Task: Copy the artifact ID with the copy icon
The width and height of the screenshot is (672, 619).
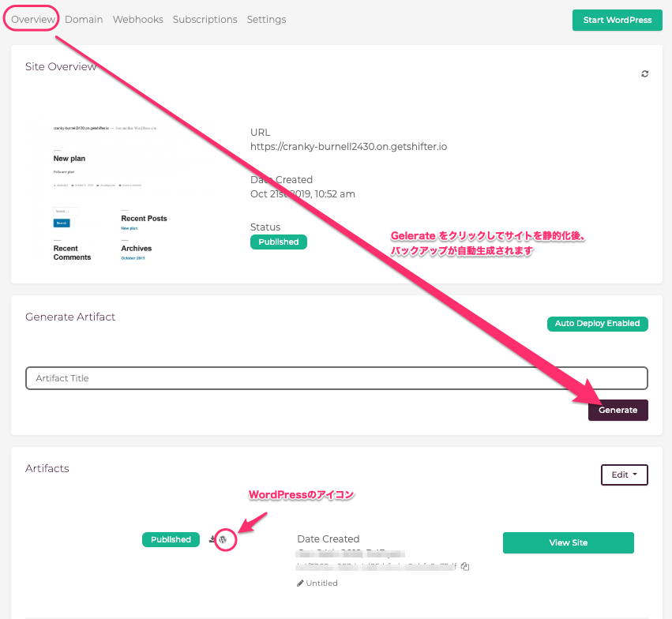Action: [465, 566]
